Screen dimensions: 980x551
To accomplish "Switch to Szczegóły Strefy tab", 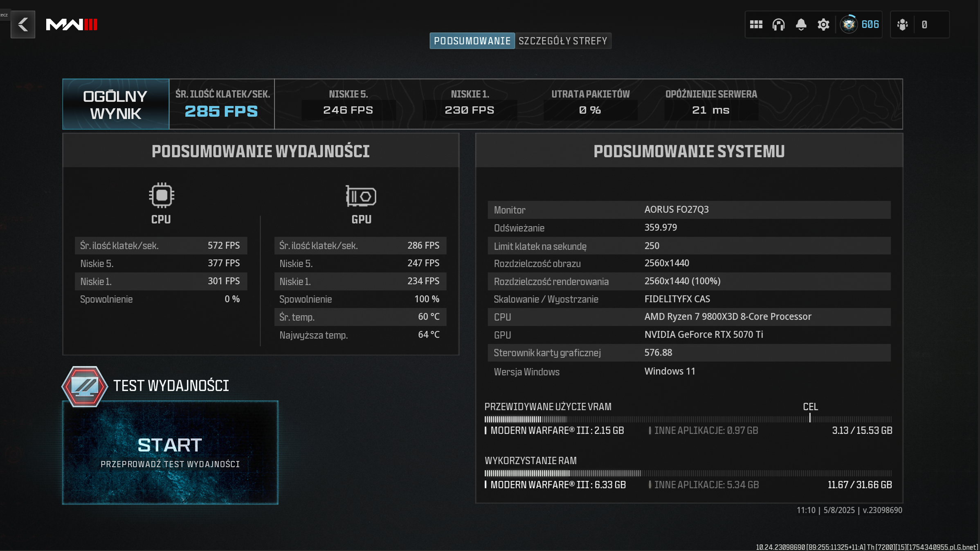I will tap(562, 41).
